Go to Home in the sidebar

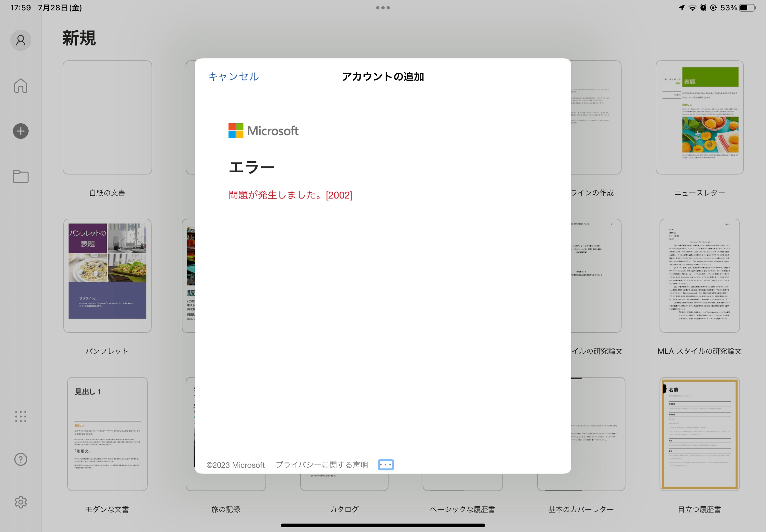pos(21,86)
